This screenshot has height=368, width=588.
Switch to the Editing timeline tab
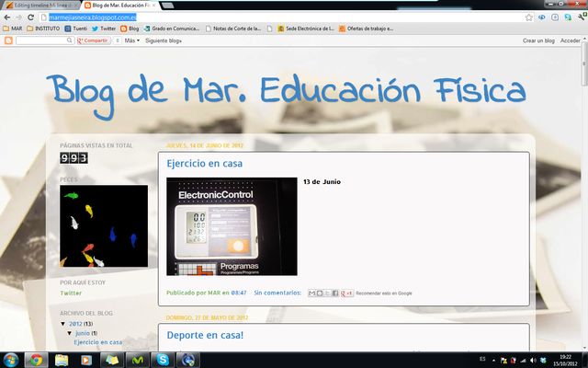point(40,6)
